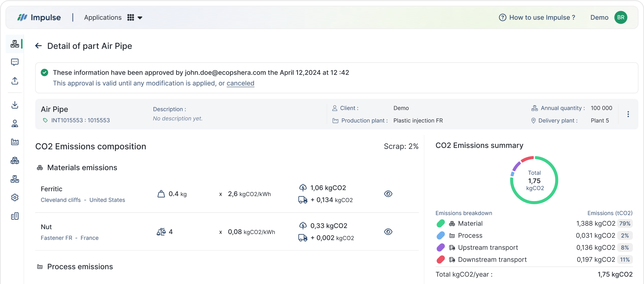Image resolution: width=644 pixels, height=284 pixels.
Task: Open the settings gear in sidebar
Action: (x=15, y=197)
